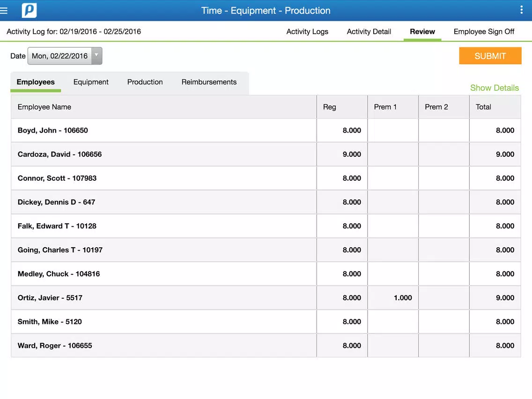Click Smith, Mike Reg value 8.000
Screen dimensions: 532x399
click(x=352, y=322)
